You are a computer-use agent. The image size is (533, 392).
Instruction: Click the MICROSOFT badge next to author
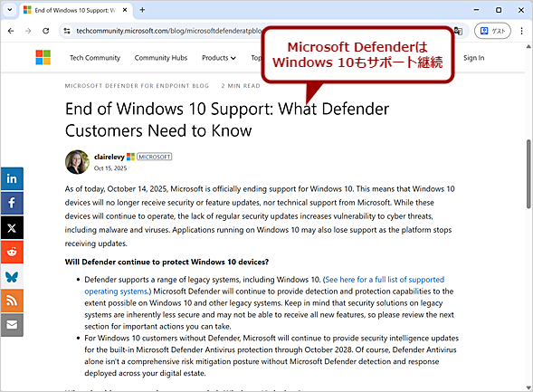pos(155,157)
